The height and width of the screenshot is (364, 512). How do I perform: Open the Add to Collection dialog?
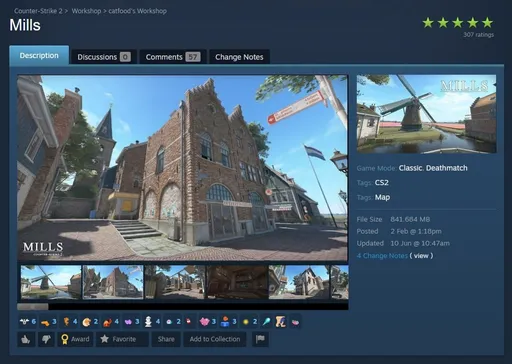click(x=215, y=339)
